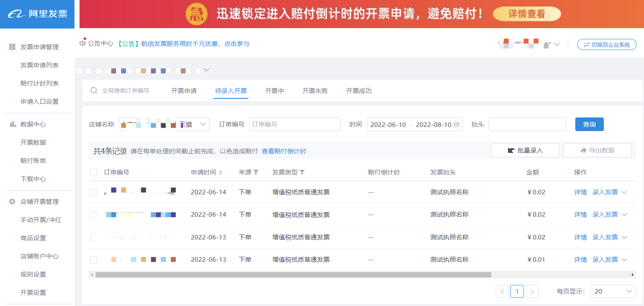Viewport: 644px width, 306px height.
Task: Click the urgent 急 badge in banner
Action: pos(197,14)
